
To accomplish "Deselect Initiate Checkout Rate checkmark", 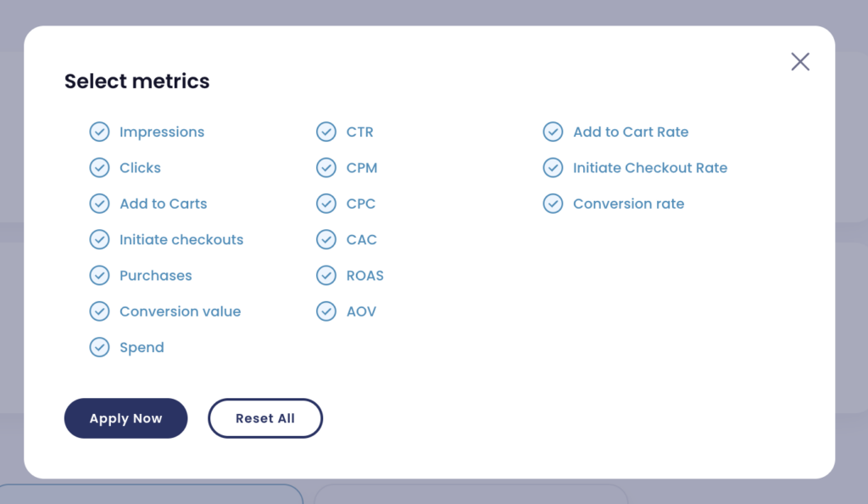I will (x=553, y=168).
